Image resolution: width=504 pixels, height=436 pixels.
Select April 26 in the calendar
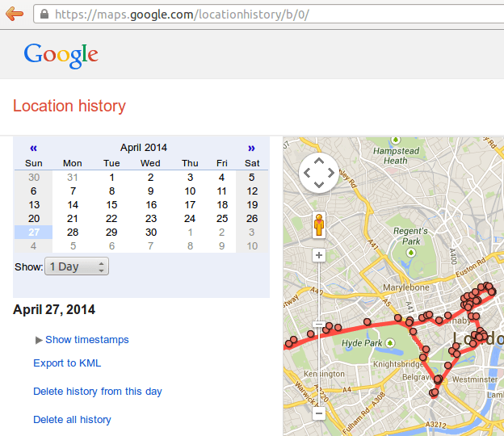click(x=252, y=219)
